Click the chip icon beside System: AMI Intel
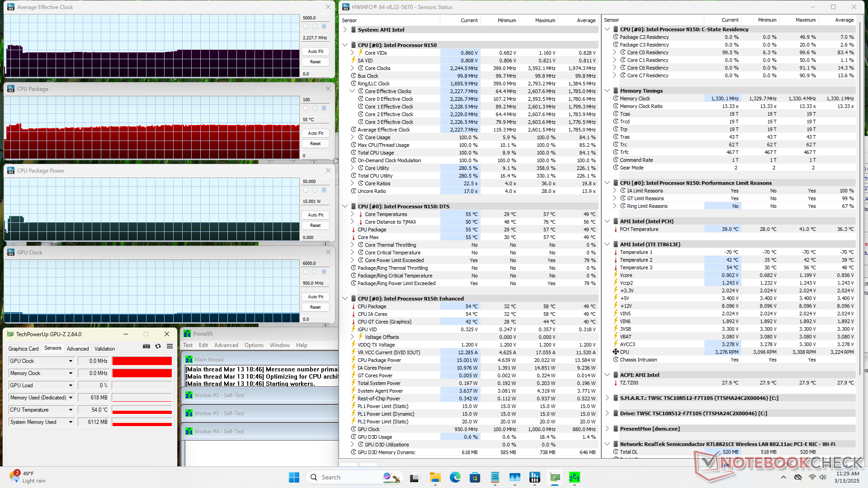The width and height of the screenshot is (868, 488). pyautogui.click(x=354, y=30)
